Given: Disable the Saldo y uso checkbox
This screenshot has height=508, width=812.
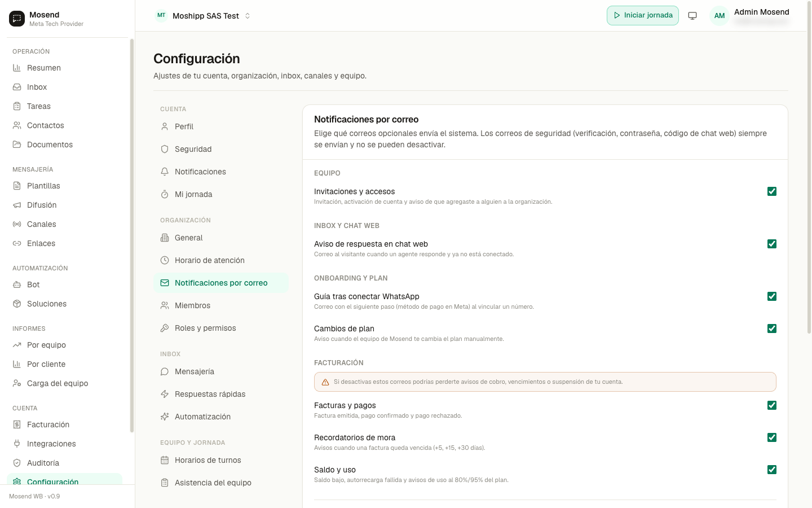Looking at the screenshot, I should [x=772, y=470].
